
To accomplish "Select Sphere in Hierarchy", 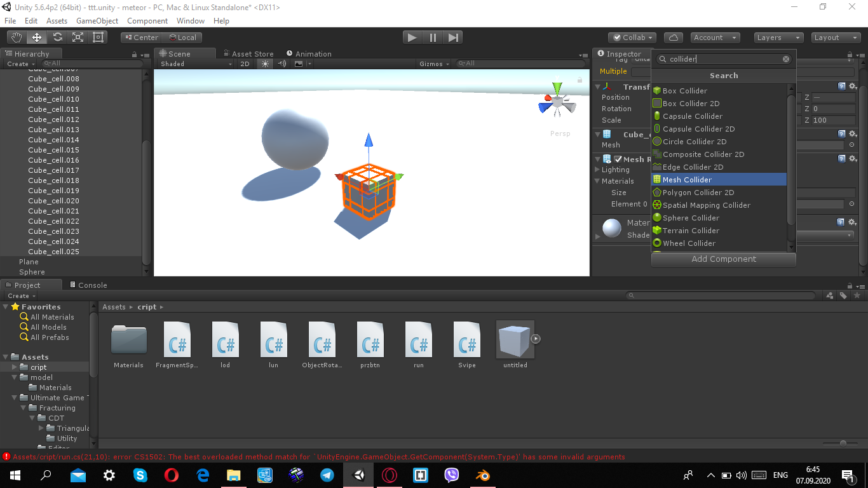I will click(32, 272).
